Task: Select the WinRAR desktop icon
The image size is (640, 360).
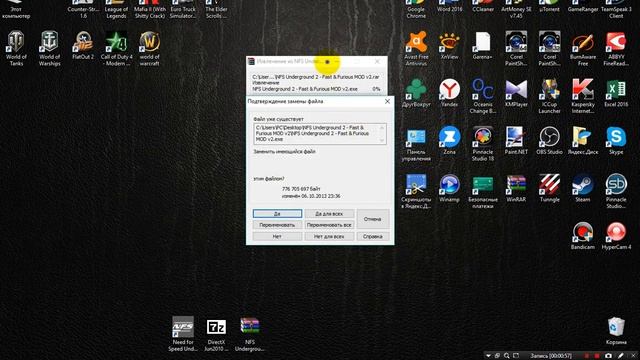Action: (516, 189)
